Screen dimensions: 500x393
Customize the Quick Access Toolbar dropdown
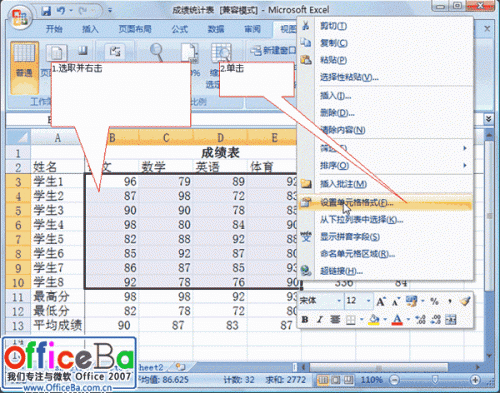[110, 11]
